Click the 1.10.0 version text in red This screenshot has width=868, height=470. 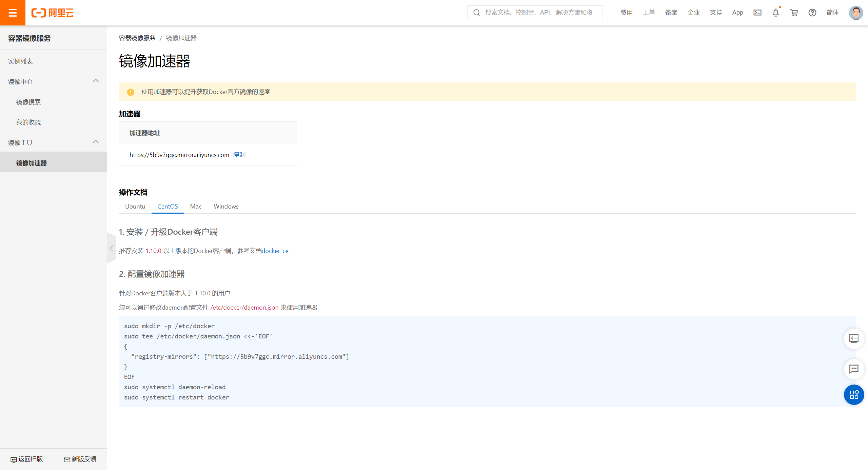coord(153,251)
